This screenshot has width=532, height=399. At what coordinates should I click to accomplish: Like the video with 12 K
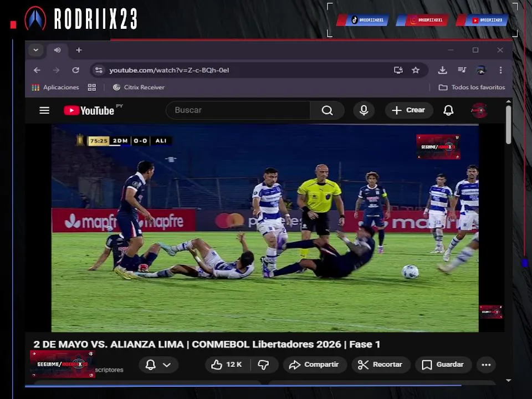227,365
